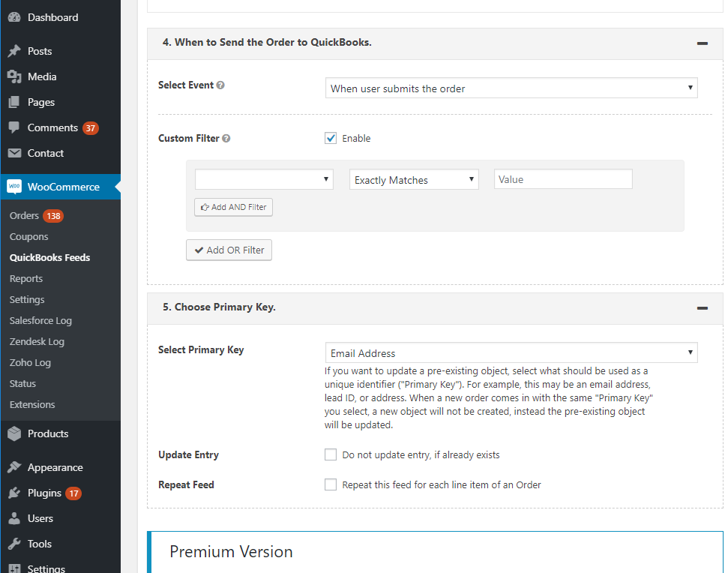Click Add OR Filter button
Image resolution: width=728 pixels, height=573 pixels.
[229, 250]
